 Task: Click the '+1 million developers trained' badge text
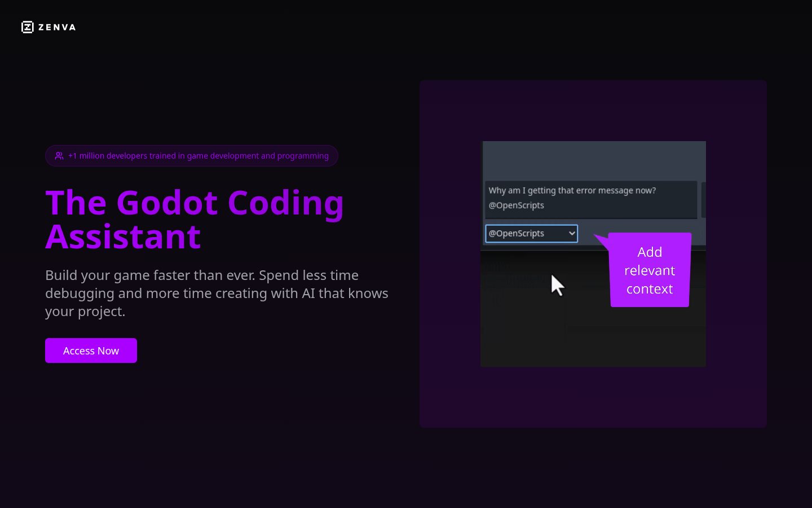pos(198,156)
